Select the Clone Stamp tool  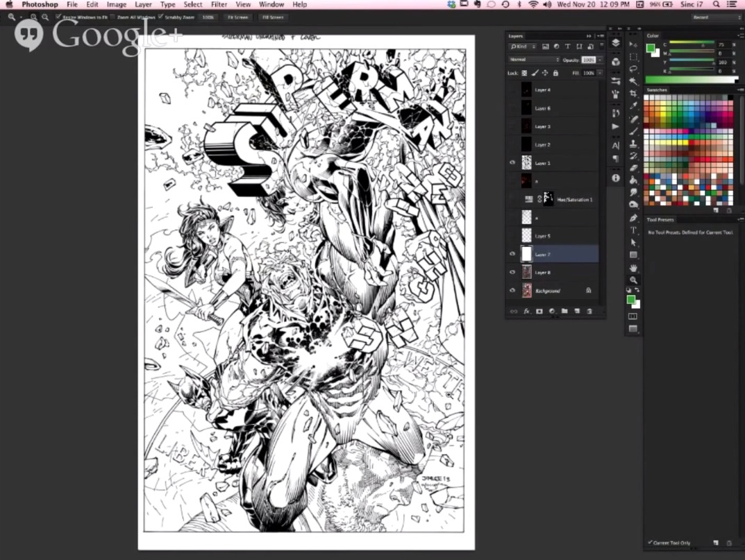click(633, 143)
